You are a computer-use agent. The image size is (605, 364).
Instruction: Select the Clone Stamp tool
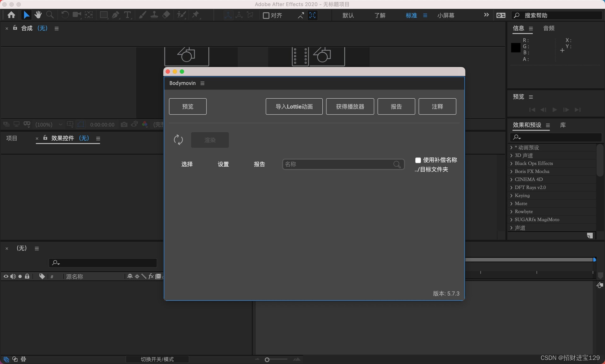pos(154,15)
